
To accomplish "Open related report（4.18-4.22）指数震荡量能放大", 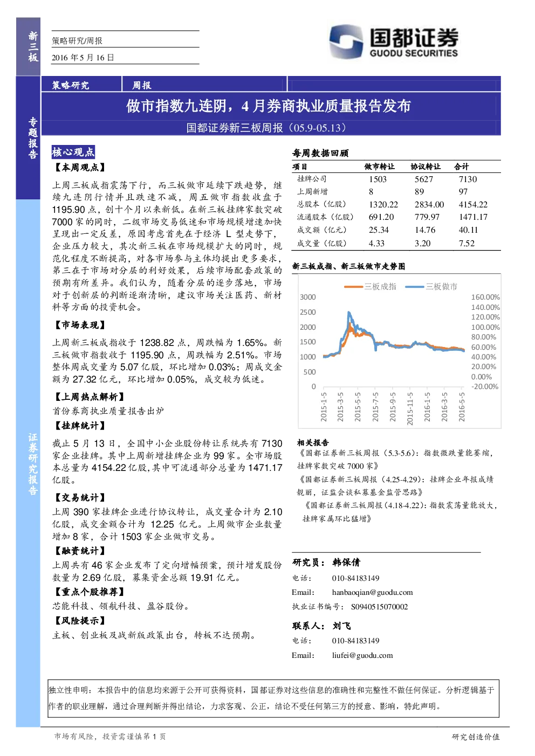I will tap(400, 512).
